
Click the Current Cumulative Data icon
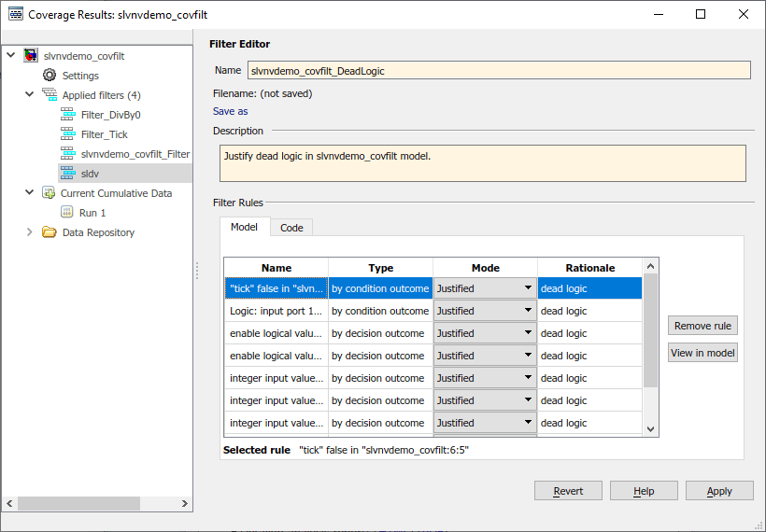50,193
